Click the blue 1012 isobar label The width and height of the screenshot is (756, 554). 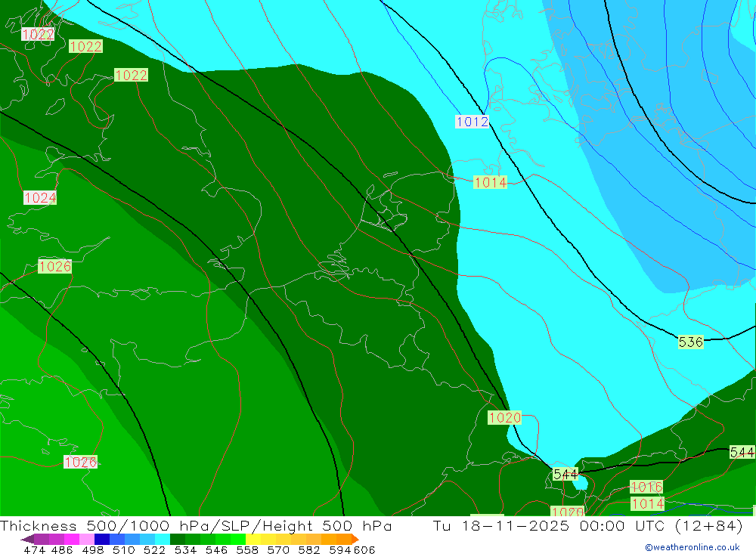click(x=472, y=122)
